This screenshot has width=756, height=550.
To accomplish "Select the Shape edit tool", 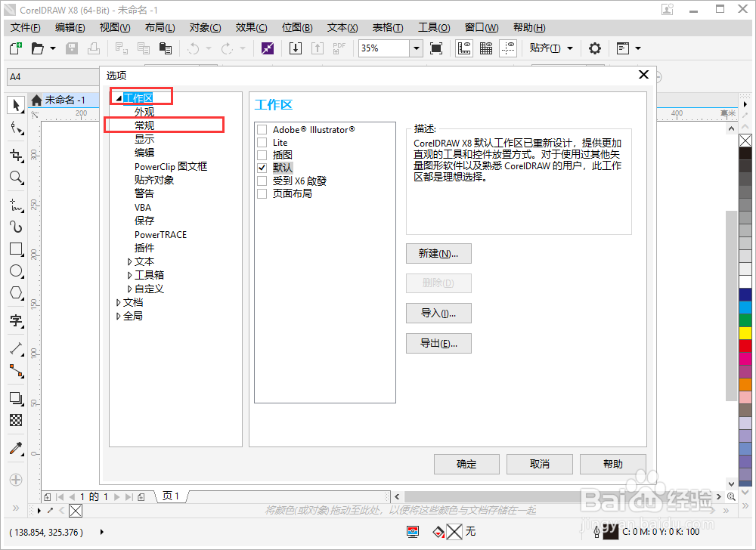I will 16,128.
